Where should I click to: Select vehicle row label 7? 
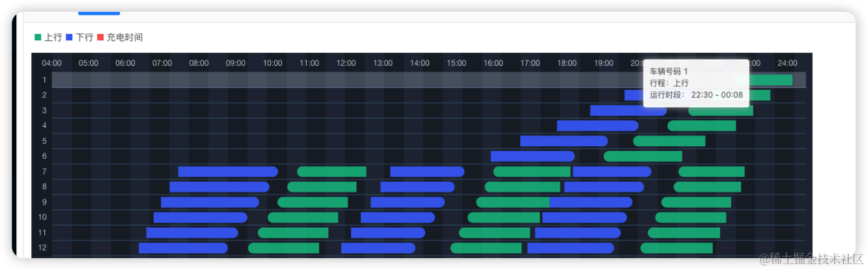coord(44,172)
